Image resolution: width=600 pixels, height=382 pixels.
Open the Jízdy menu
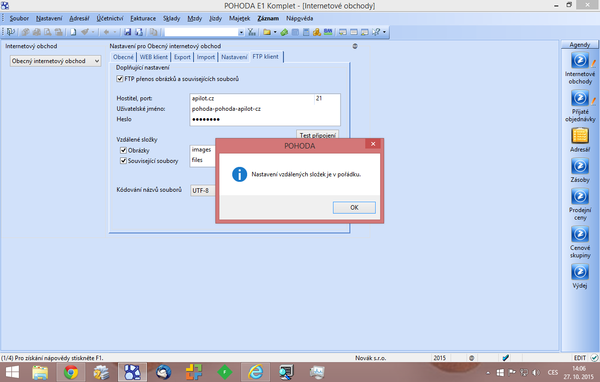[x=215, y=18]
